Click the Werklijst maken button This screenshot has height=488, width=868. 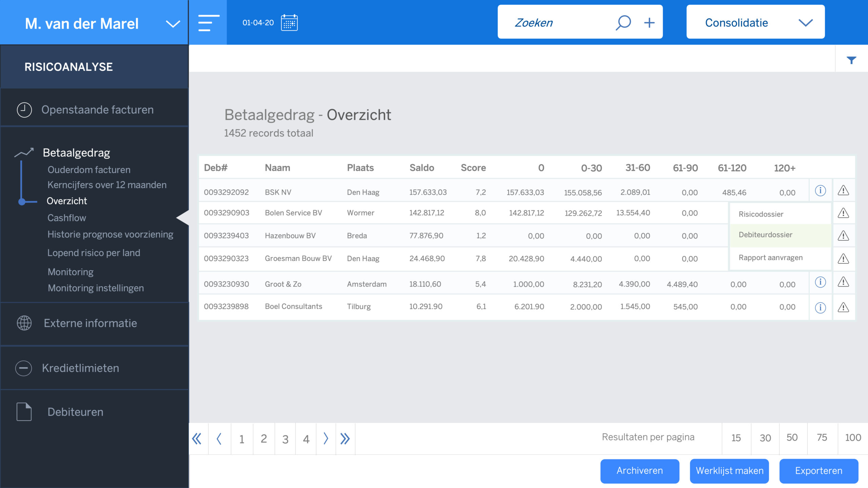729,471
